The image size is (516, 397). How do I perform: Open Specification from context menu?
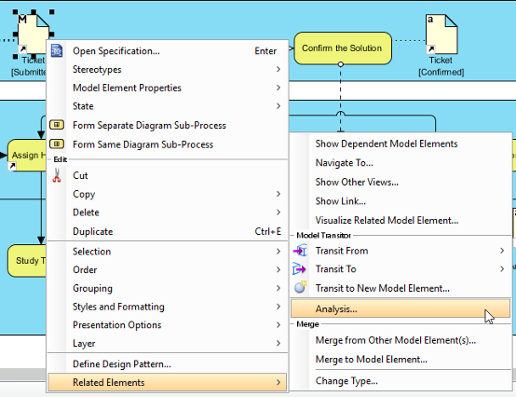pyautogui.click(x=168, y=51)
